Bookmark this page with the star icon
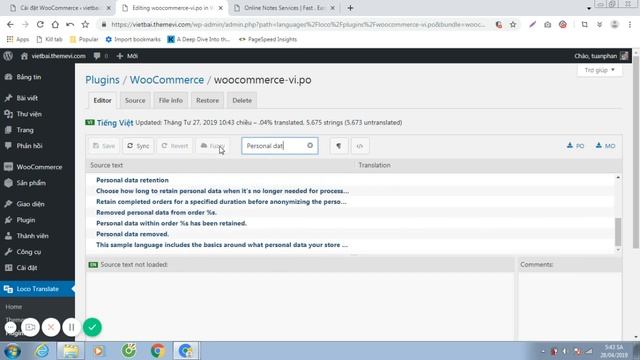Viewport: 640px width, 360px height. (513, 24)
